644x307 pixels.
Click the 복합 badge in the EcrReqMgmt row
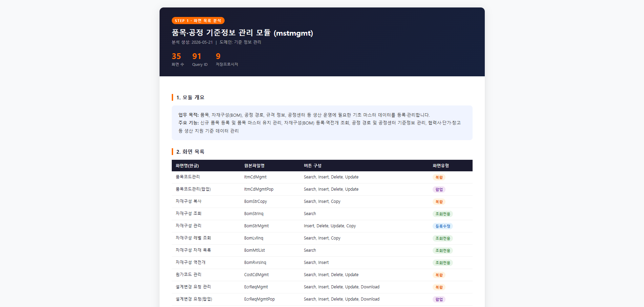tap(439, 287)
